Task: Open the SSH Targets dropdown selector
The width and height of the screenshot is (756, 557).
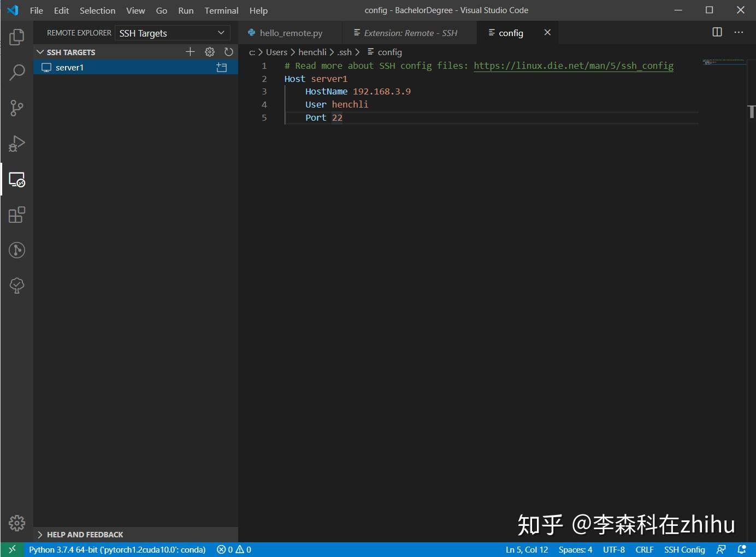Action: [172, 33]
